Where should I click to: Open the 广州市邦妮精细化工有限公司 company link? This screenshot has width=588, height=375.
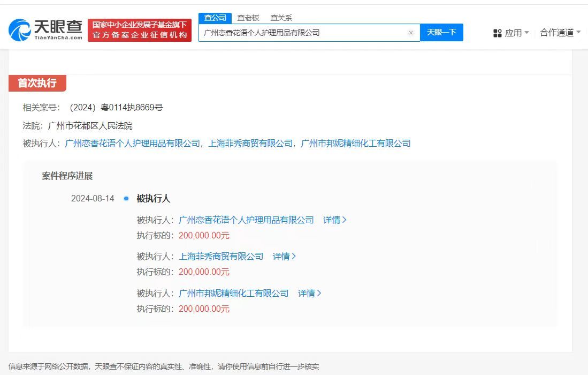pyautogui.click(x=233, y=293)
